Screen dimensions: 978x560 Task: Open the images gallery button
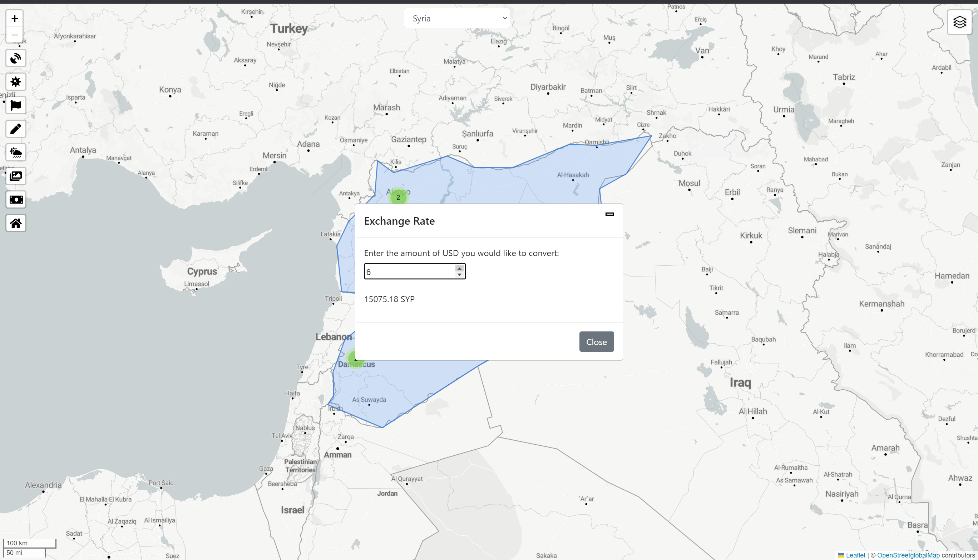click(16, 176)
